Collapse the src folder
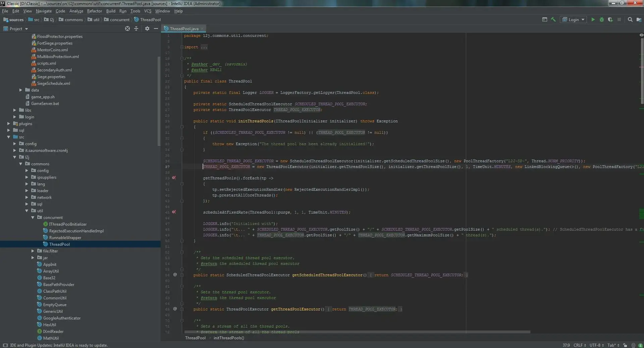 click(x=8, y=137)
